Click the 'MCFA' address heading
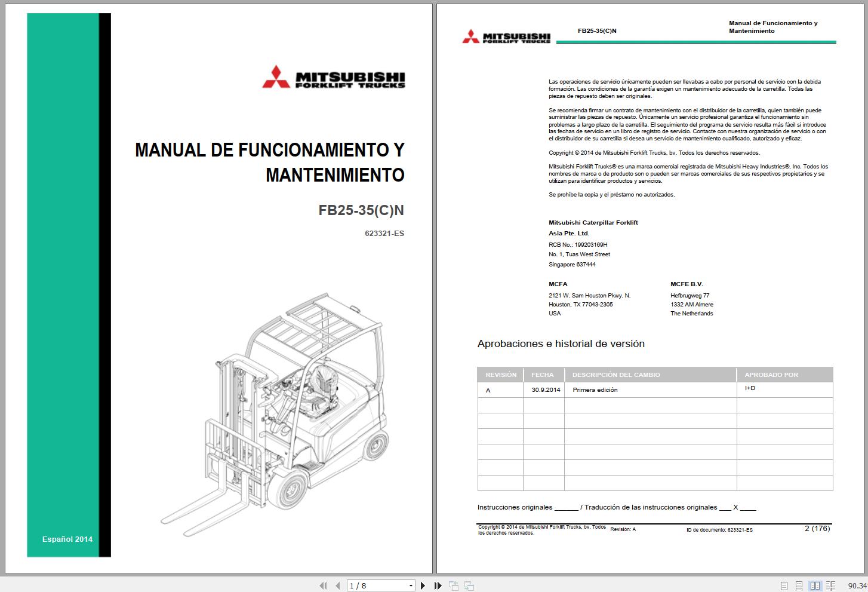 pos(558,284)
